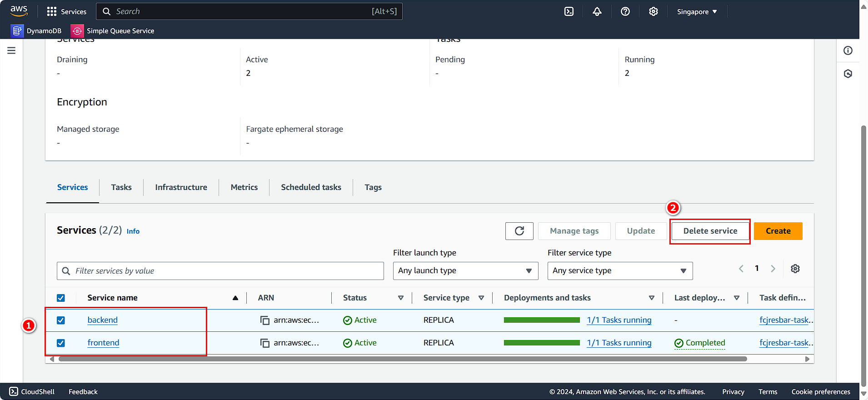The width and height of the screenshot is (868, 400).
Task: Open the backend service link
Action: tap(102, 320)
